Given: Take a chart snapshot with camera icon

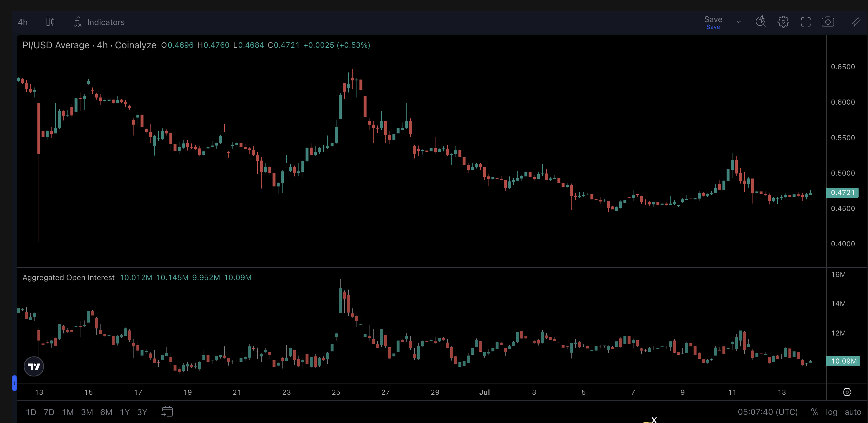Looking at the screenshot, I should 828,22.
